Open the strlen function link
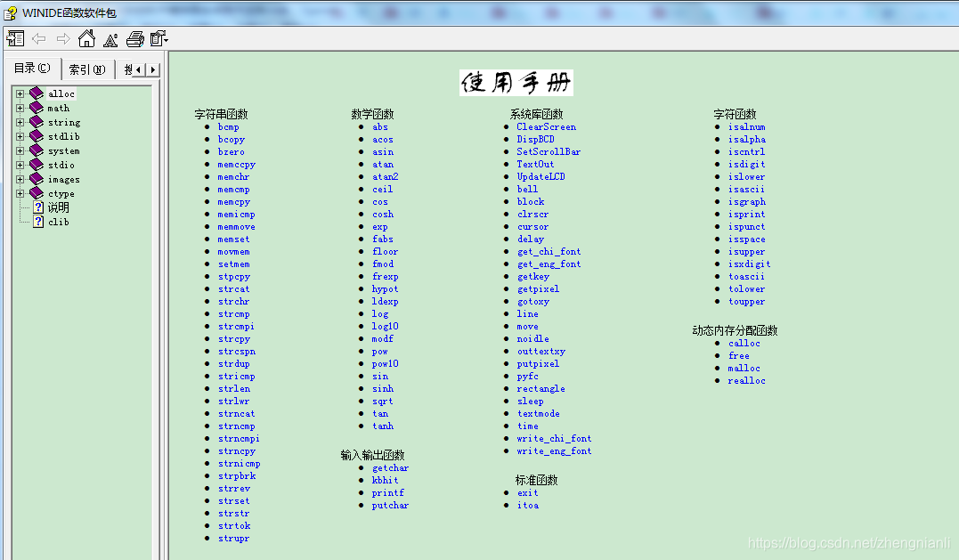This screenshot has width=959, height=560. tap(233, 389)
